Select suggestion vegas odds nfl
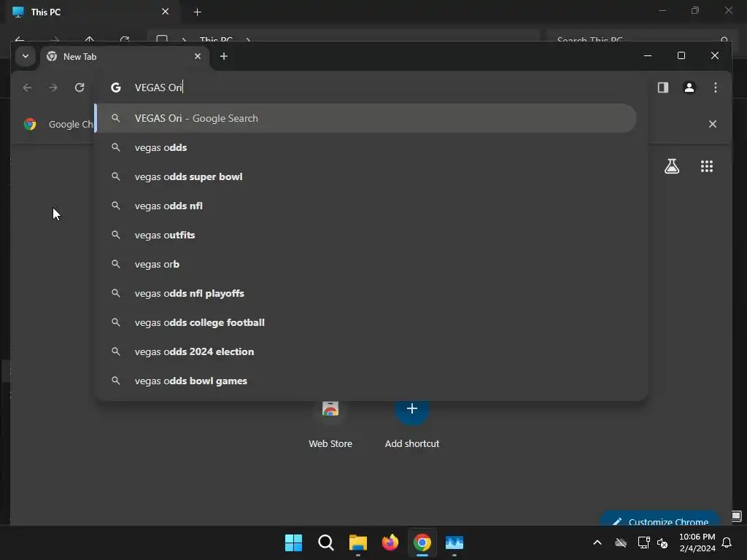The image size is (747, 560). pos(366,206)
